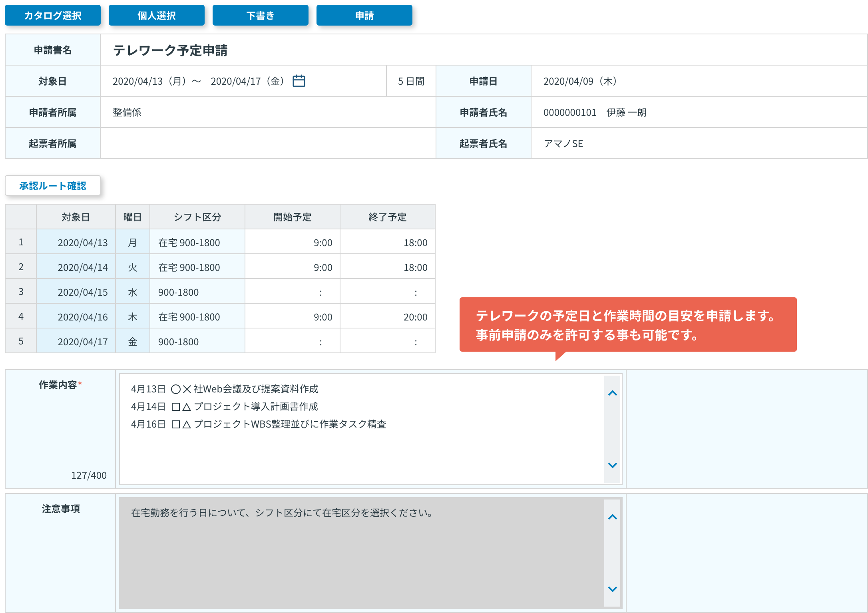
Task: Select shift type for 2020/04/16 row
Action: (197, 316)
